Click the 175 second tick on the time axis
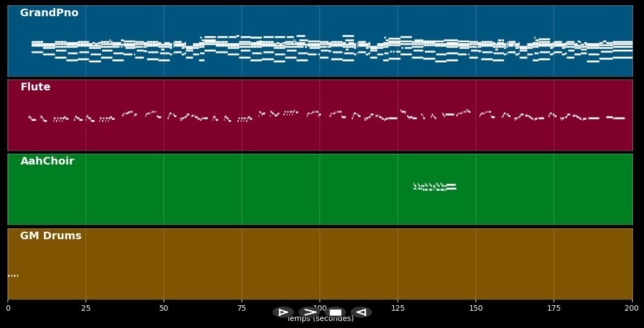This screenshot has height=328, width=644. coord(554,308)
